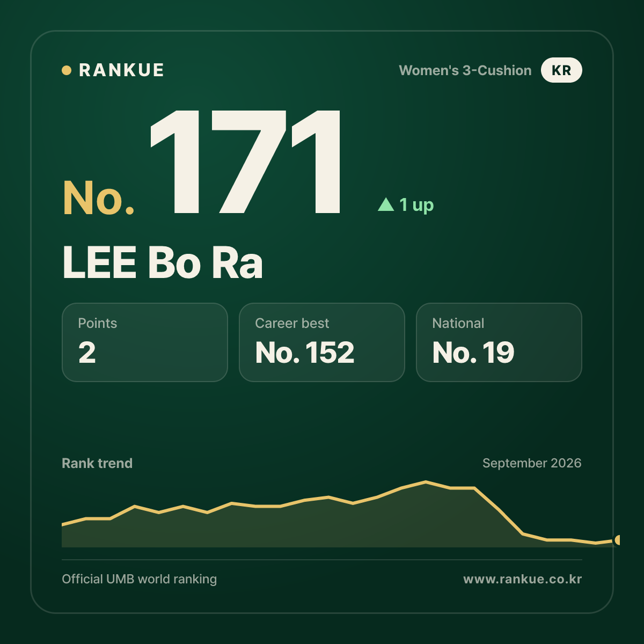The height and width of the screenshot is (644, 644).
Task: Click the "1 up" rank change text
Action: click(416, 204)
